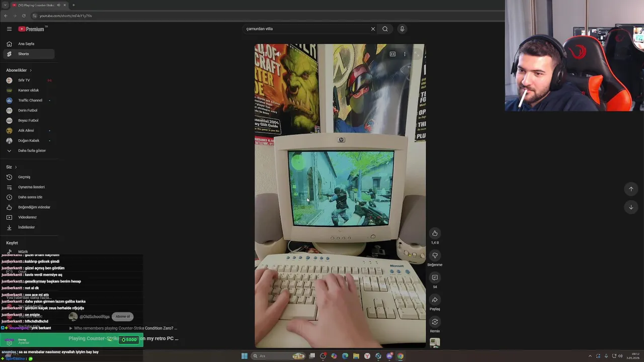Go to previous Short with up arrow
Image resolution: width=644 pixels, height=362 pixels.
pos(631,189)
